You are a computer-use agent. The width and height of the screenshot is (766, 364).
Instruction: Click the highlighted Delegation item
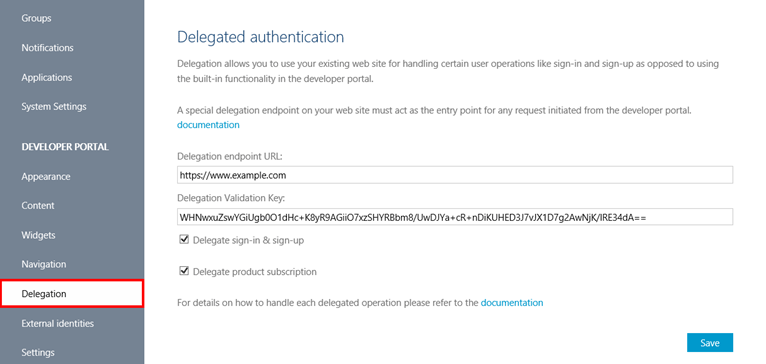tap(72, 294)
